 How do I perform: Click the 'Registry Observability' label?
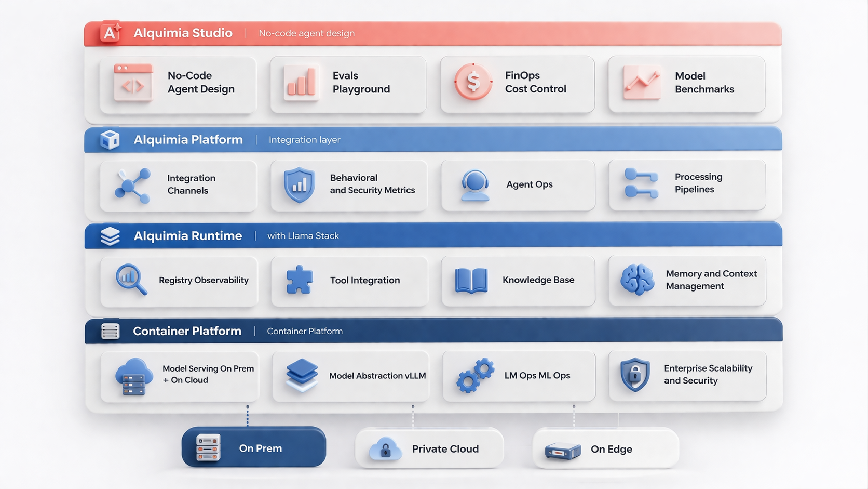[x=204, y=280]
